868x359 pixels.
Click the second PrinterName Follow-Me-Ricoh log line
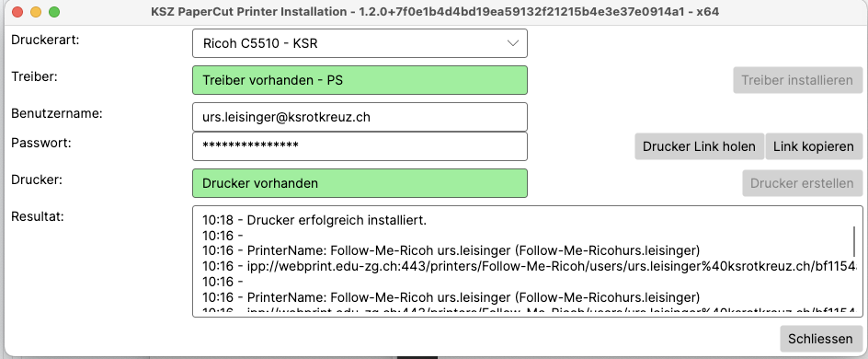tap(451, 295)
